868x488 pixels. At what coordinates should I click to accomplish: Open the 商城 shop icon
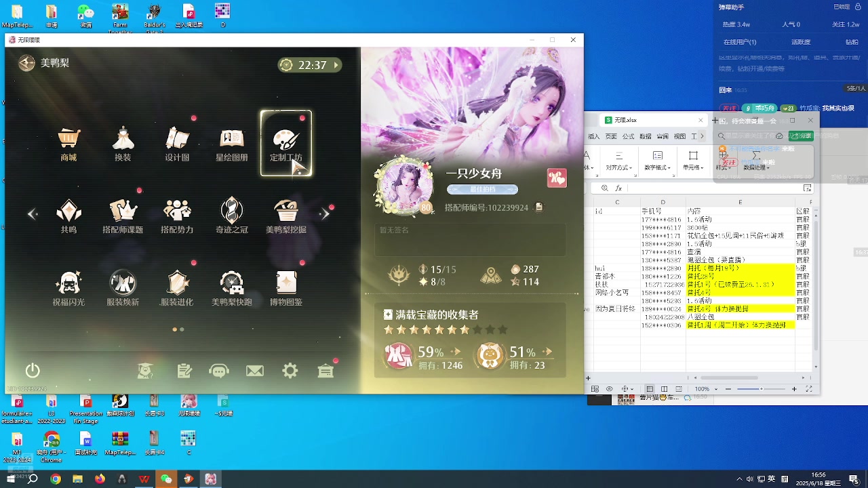(x=68, y=144)
